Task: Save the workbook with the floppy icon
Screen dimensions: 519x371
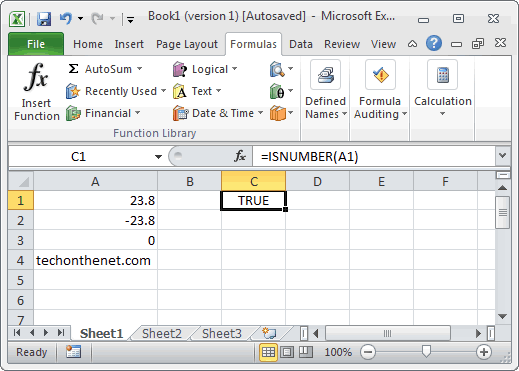Action: pyautogui.click(x=44, y=19)
